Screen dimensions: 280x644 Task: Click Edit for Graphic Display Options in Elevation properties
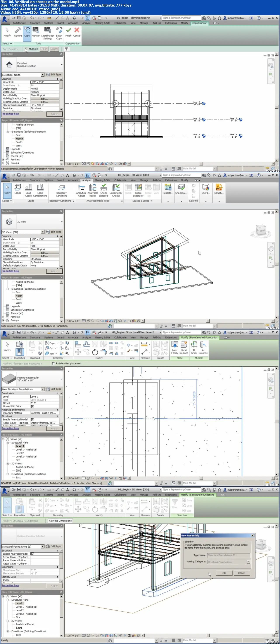pyautogui.click(x=45, y=102)
